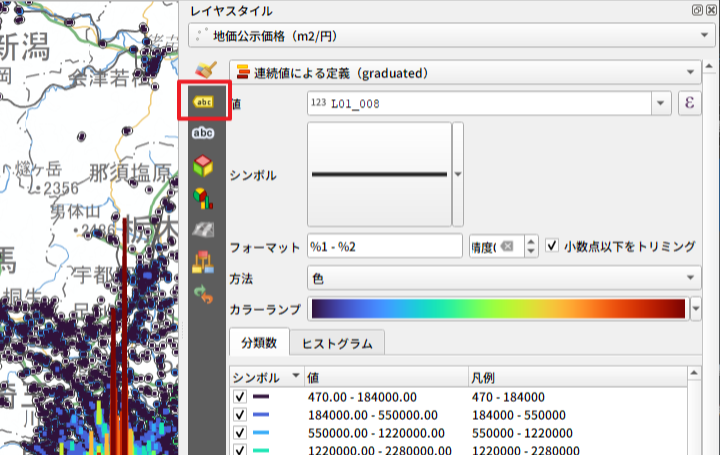Open the Symbology paintbrush tab

click(x=204, y=72)
